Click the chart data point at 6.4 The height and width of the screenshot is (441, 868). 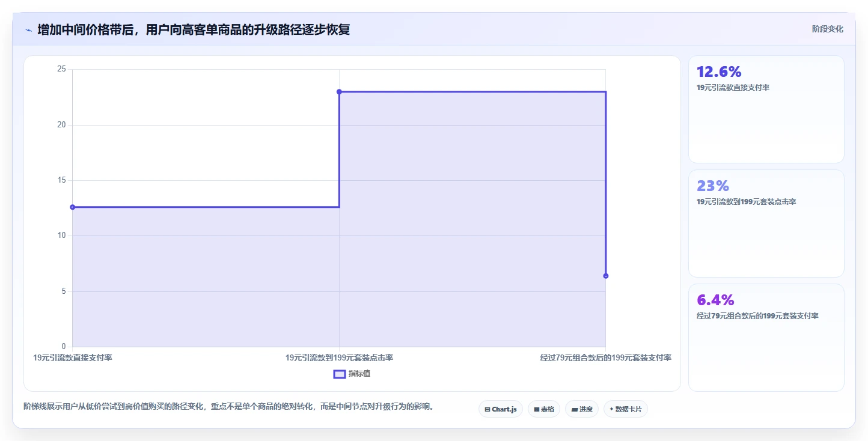tap(605, 276)
